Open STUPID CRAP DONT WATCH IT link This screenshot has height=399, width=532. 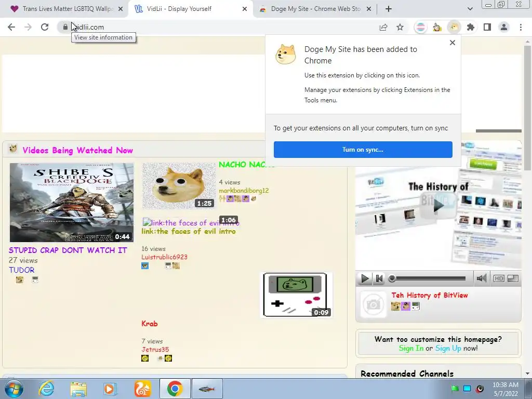click(68, 250)
